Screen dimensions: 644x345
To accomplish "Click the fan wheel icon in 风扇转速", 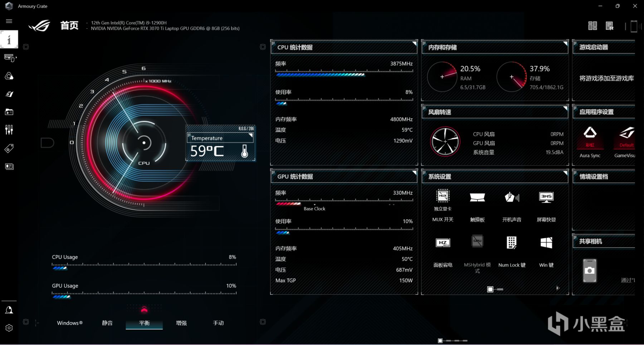I will click(445, 142).
